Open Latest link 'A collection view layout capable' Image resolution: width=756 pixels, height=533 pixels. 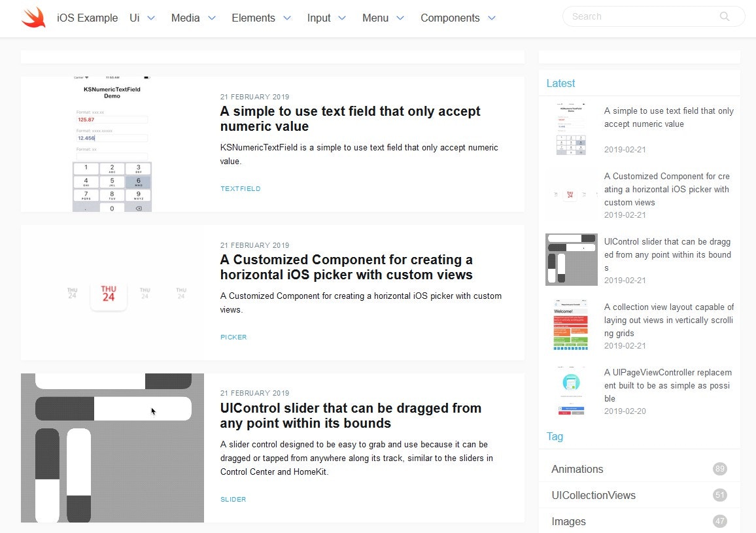669,320
